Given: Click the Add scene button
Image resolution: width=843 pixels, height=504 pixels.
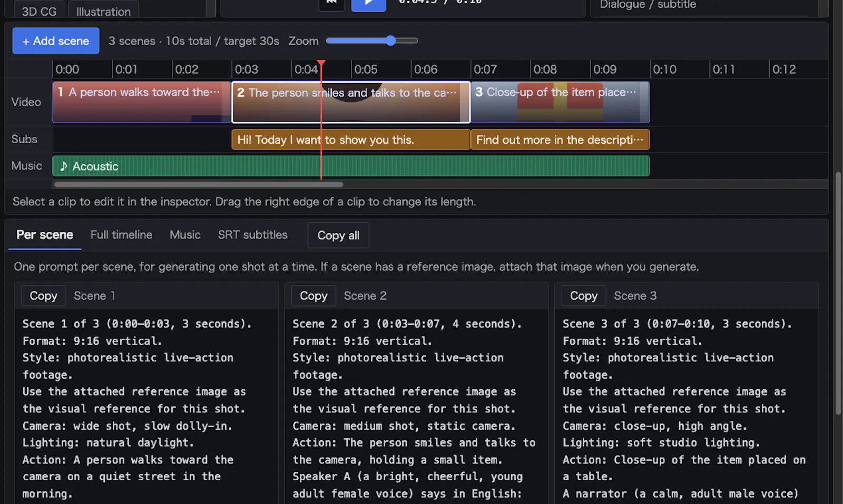Looking at the screenshot, I should pos(56,41).
